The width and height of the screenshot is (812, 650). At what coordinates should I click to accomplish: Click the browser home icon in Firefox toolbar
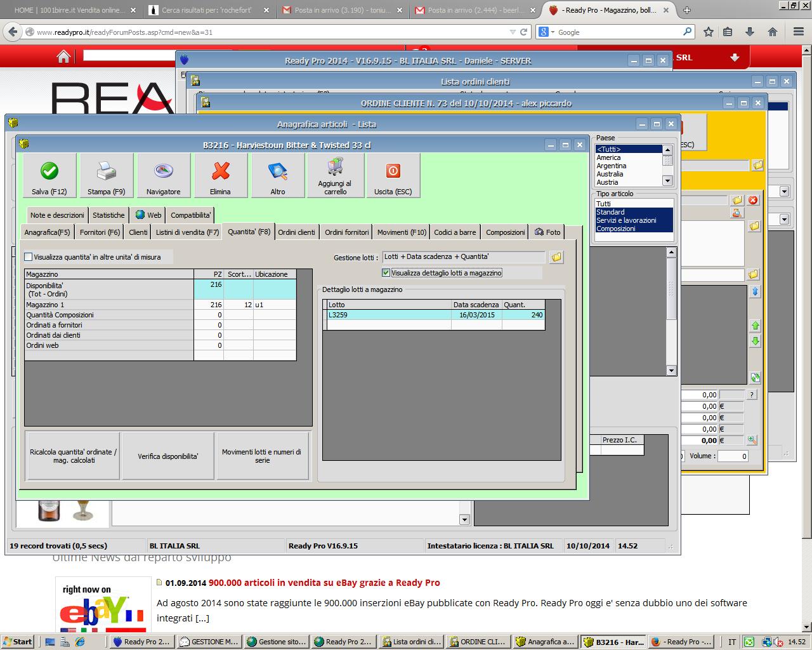pos(773,32)
